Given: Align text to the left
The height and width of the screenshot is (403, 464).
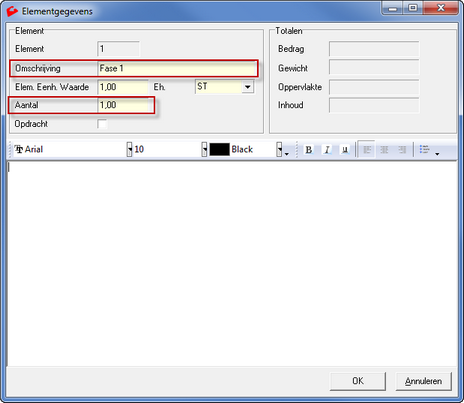Looking at the screenshot, I should click(367, 149).
